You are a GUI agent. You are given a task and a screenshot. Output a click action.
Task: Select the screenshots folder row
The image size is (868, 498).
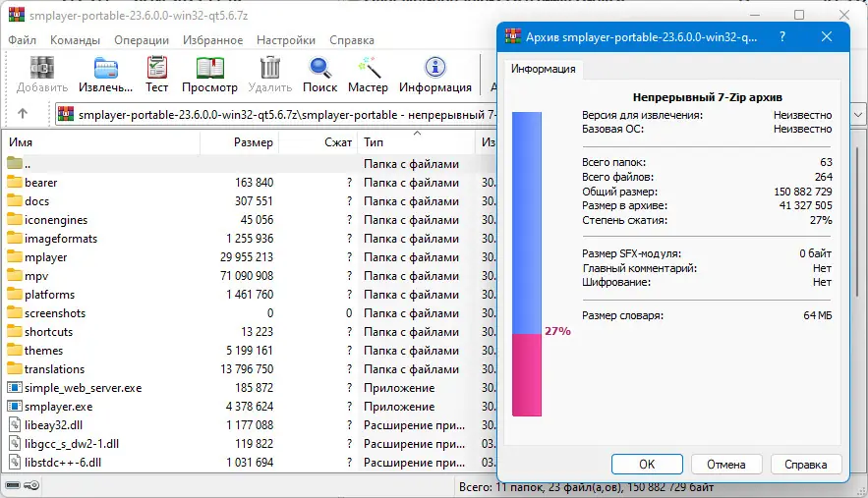pyautogui.click(x=249, y=313)
